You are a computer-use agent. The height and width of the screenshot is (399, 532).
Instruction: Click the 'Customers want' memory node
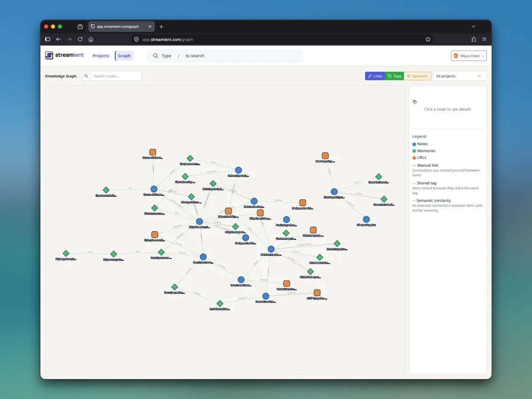click(286, 233)
